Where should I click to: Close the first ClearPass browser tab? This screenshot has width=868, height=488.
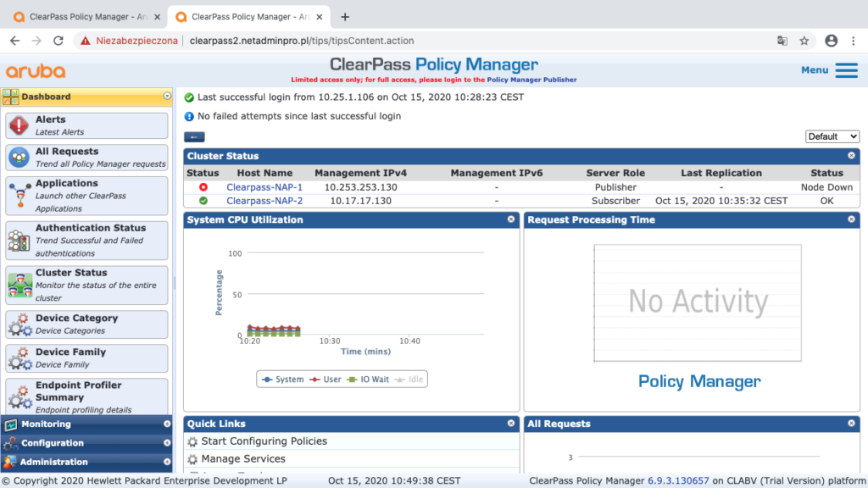pos(157,17)
